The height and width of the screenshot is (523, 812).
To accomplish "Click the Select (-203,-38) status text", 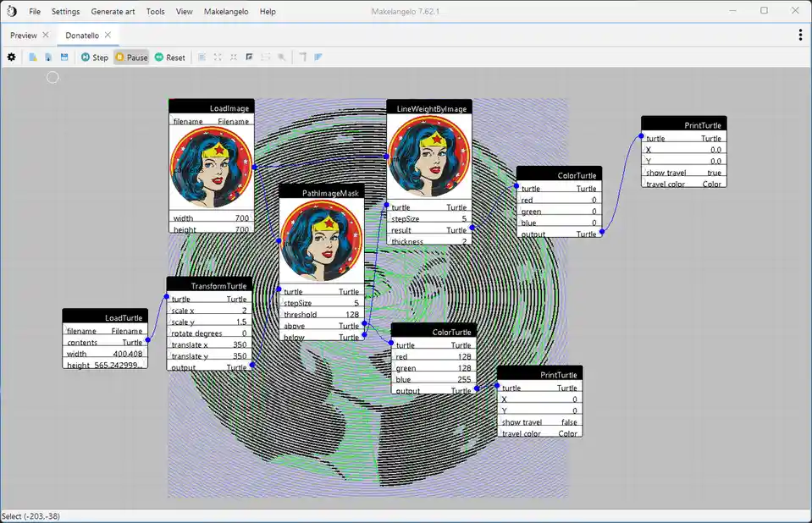I will (x=31, y=516).
